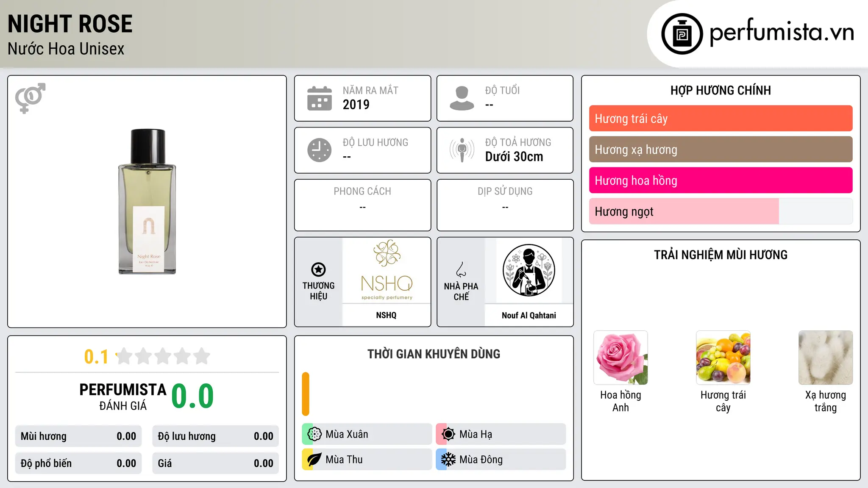Select the Hương trái cây note image

[723, 358]
